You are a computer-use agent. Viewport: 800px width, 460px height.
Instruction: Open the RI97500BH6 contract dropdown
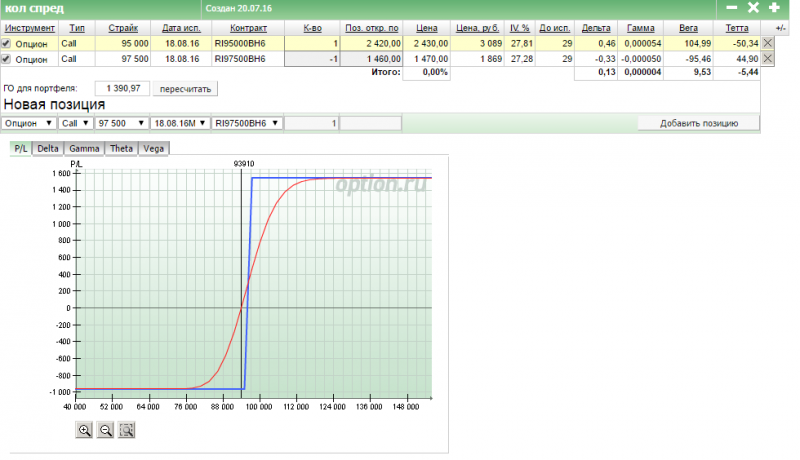coord(248,123)
